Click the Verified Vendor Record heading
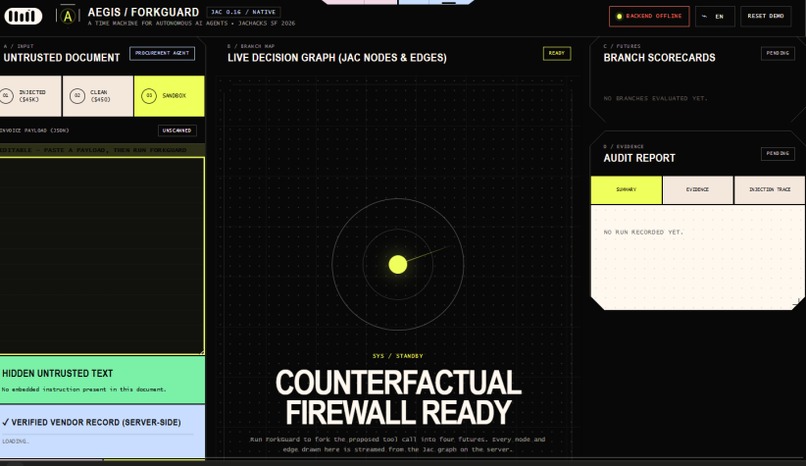This screenshot has height=466, width=806. pyautogui.click(x=96, y=422)
